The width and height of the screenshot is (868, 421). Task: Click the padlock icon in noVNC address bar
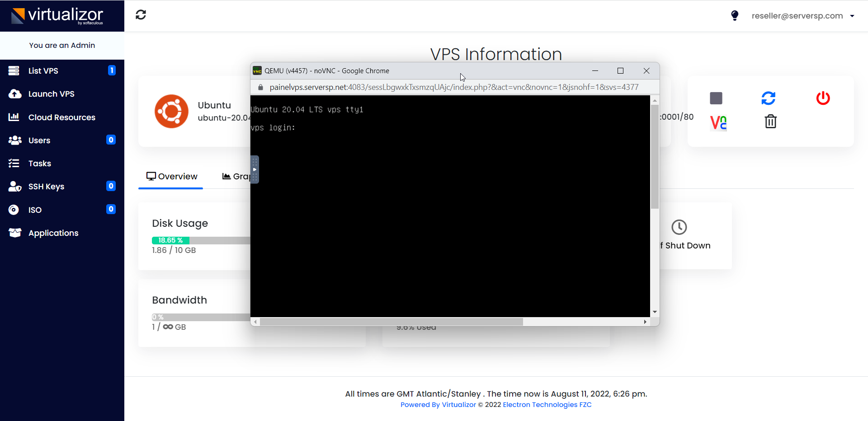260,87
